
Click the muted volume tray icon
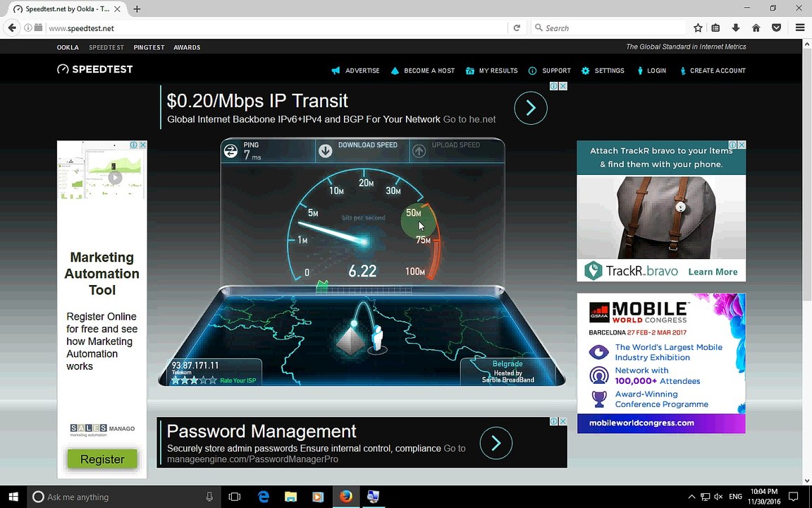718,497
